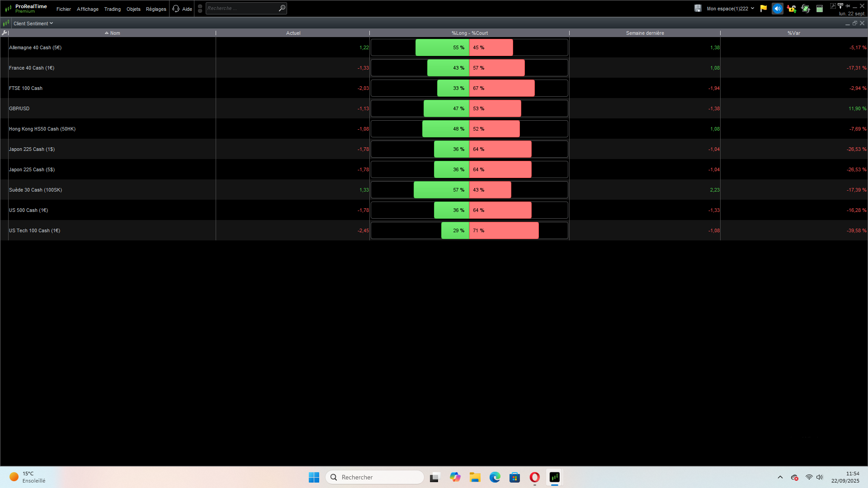Viewport: 868px width, 488px height.
Task: Open the Trading menu
Action: click(112, 9)
